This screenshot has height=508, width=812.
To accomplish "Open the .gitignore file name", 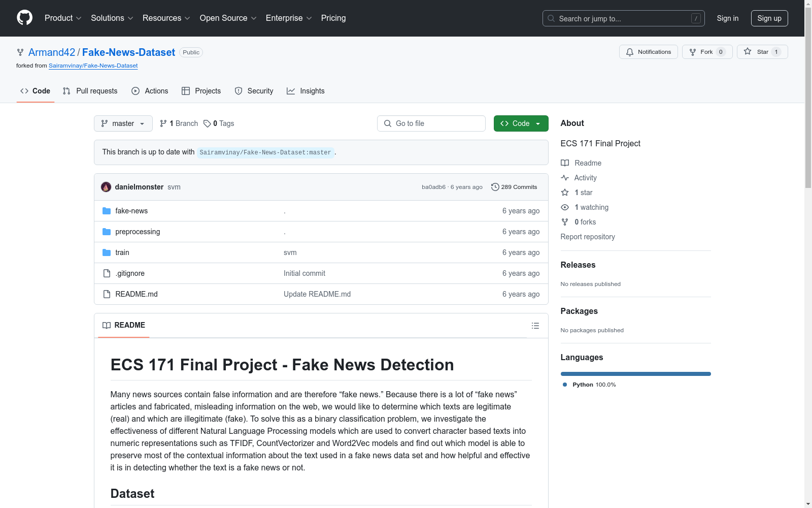I will (x=130, y=273).
